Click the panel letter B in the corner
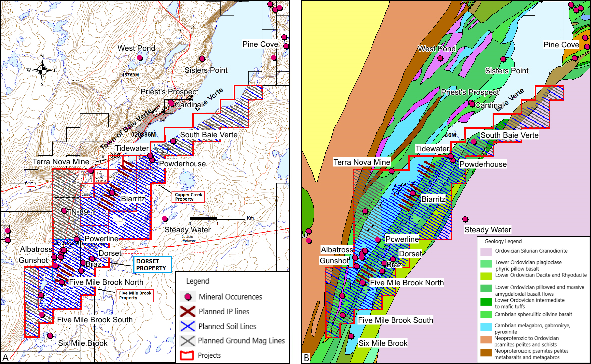Viewport: 591px width, 364px height. point(306,357)
